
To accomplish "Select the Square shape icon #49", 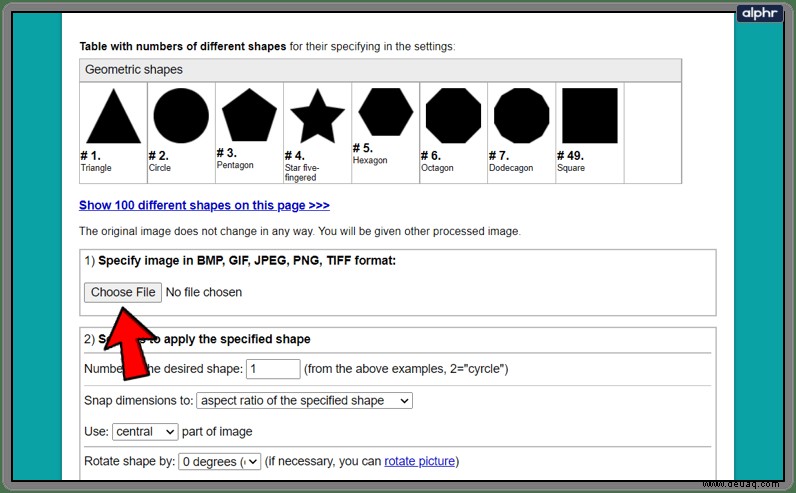I will tap(590, 116).
